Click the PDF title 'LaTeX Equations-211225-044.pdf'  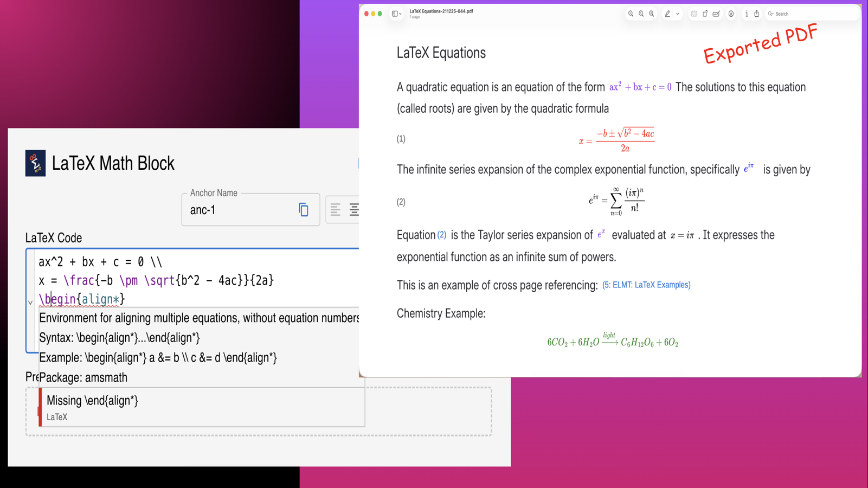pos(441,11)
